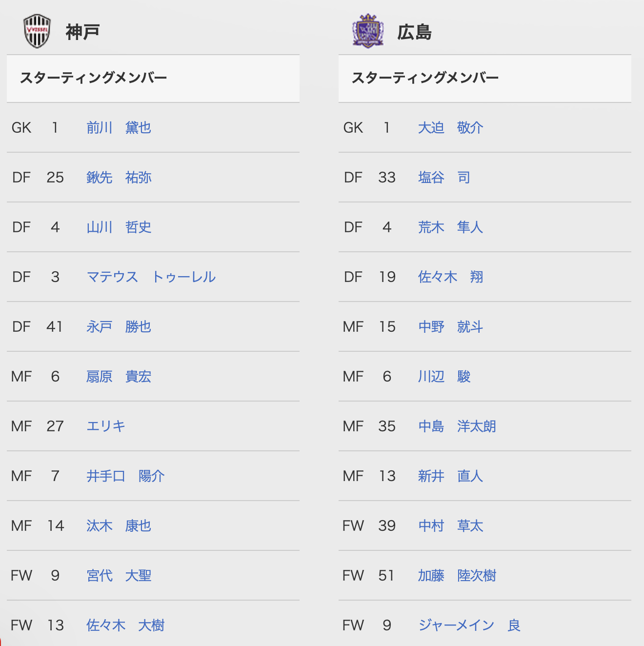644x646 pixels.
Task: Open マテウス トゥーレル player page
Action: coord(151,277)
